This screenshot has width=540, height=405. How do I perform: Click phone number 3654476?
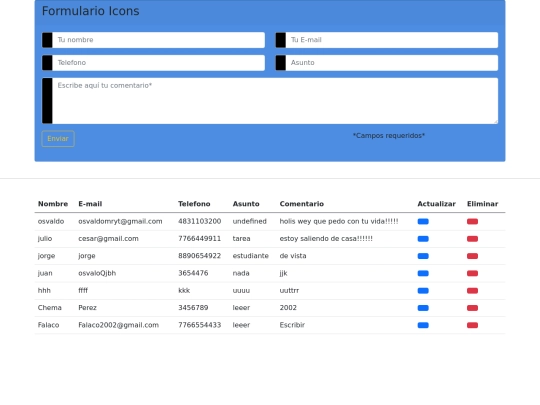click(x=193, y=273)
